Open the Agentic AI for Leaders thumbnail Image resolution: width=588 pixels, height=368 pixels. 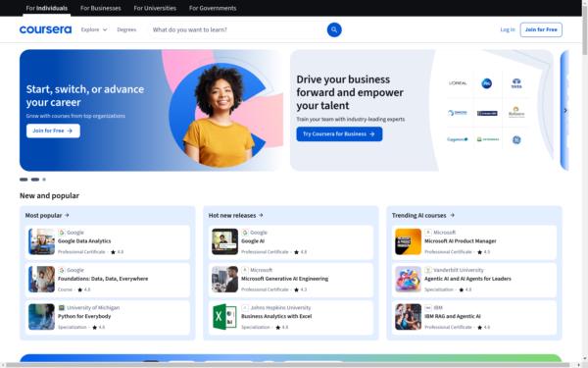click(x=409, y=280)
